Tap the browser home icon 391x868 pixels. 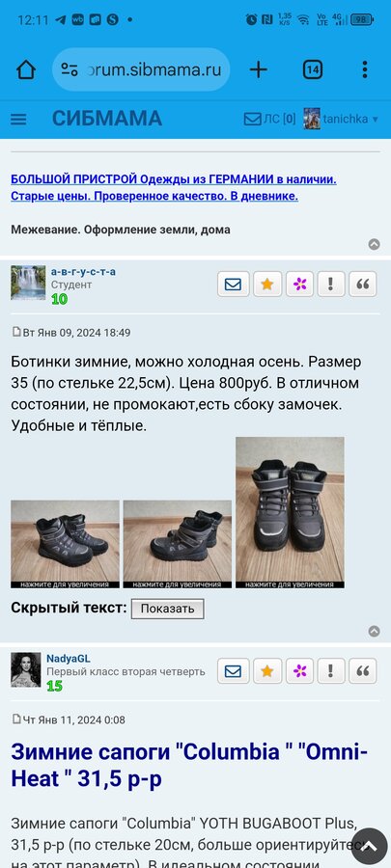pos(25,69)
